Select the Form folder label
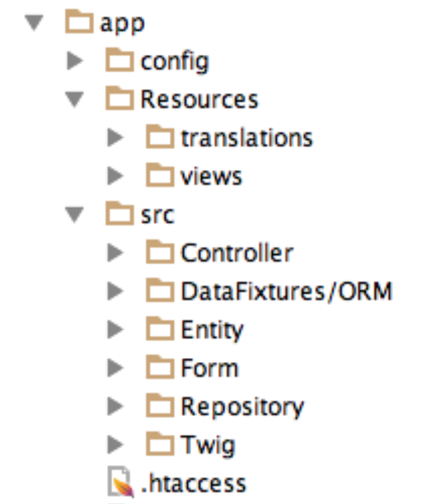The width and height of the screenshot is (425, 504). [209, 368]
